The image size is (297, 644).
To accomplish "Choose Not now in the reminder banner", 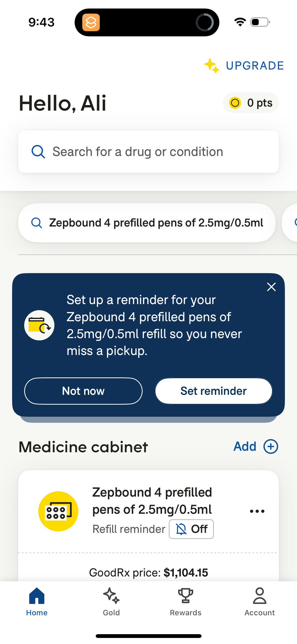I will point(83,391).
